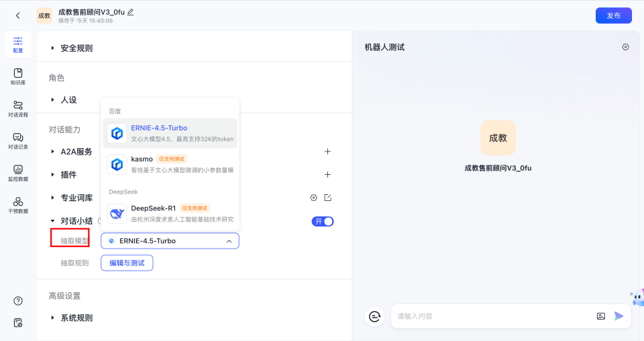Image resolution: width=644 pixels, height=341 pixels.
Task: Click the large 成教 bot avatar in the test panel
Action: tap(498, 138)
